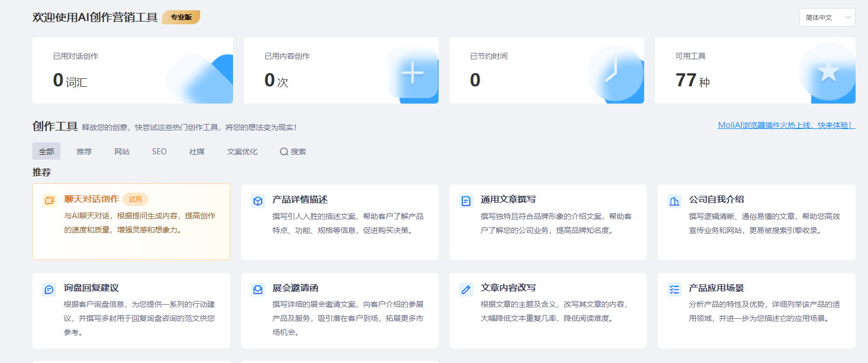
Task: Open the MoliAI browser plugin link
Action: coord(786,125)
